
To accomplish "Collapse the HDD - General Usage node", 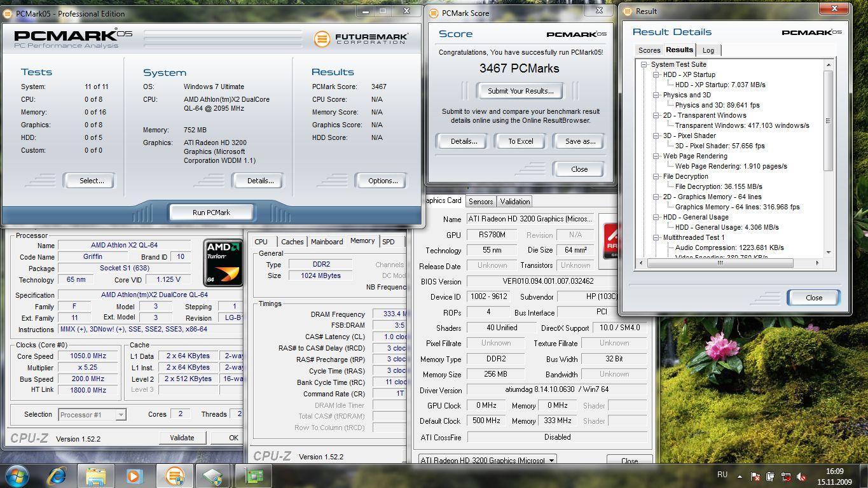I will tap(656, 217).
